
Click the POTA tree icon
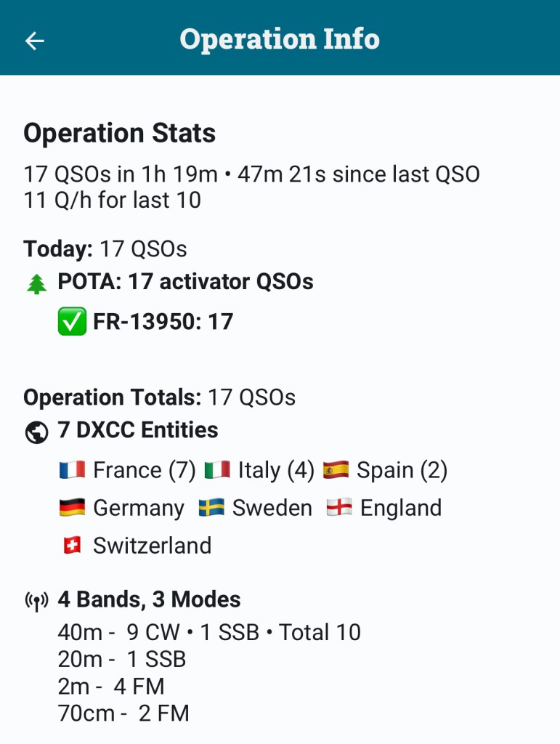coord(36,283)
